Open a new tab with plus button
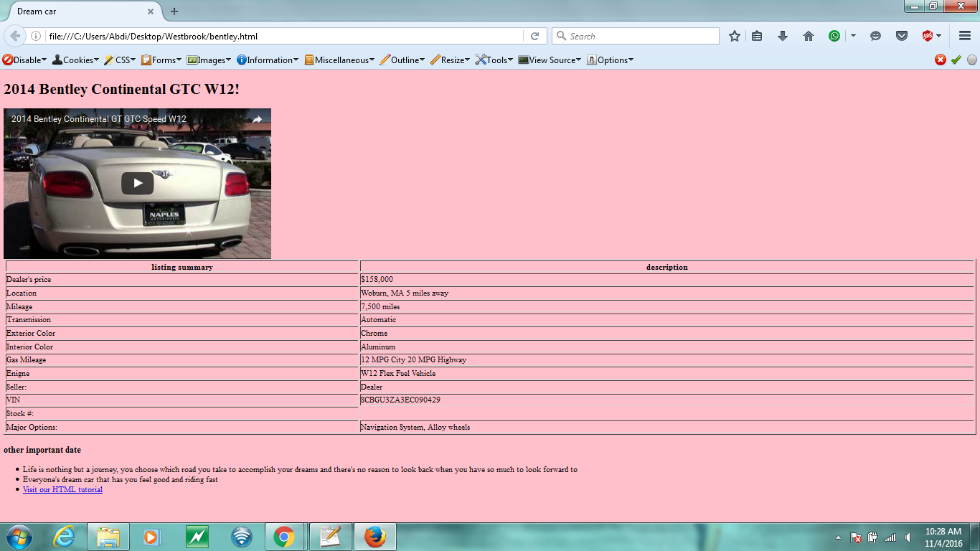 [174, 11]
